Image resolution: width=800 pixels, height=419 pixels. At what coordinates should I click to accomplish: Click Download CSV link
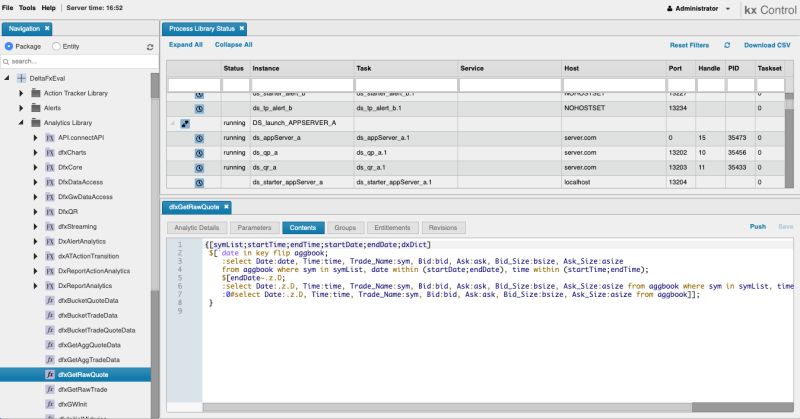coord(767,45)
